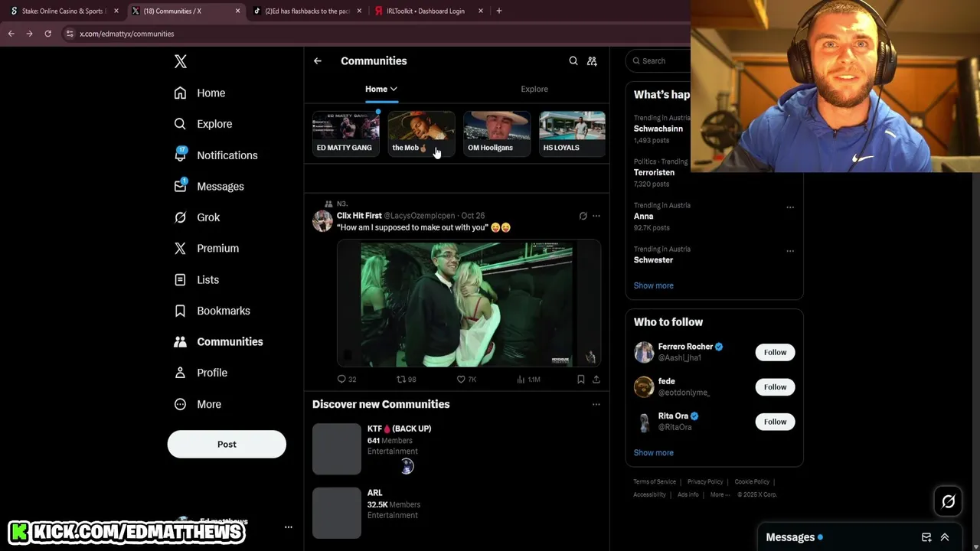Reload the page in browser
This screenshot has height=551, width=980.
pos(47,34)
